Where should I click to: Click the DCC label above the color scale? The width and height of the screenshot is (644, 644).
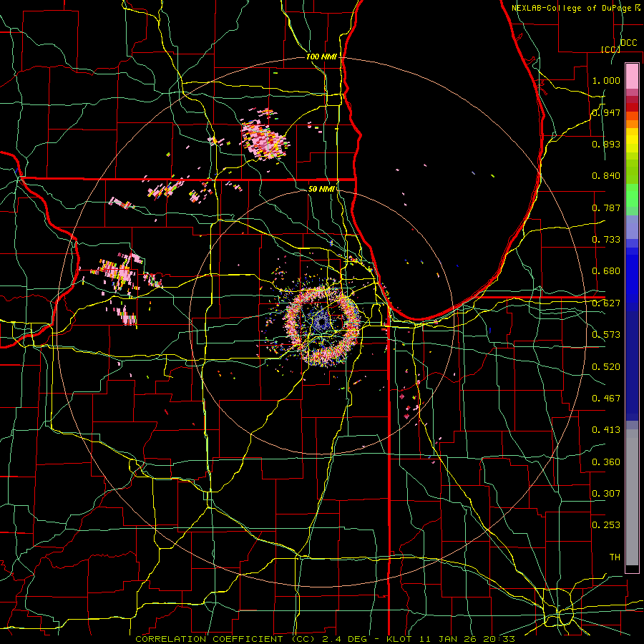click(x=628, y=43)
